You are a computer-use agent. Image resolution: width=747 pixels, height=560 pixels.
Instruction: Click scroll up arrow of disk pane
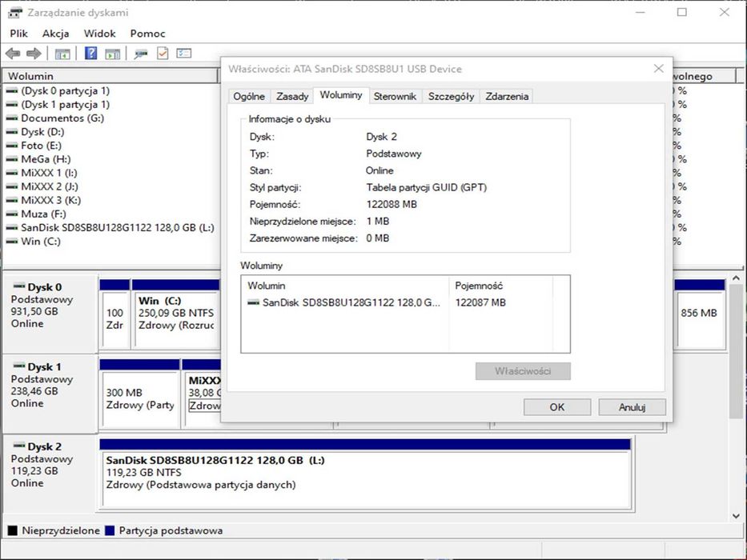[x=736, y=278]
